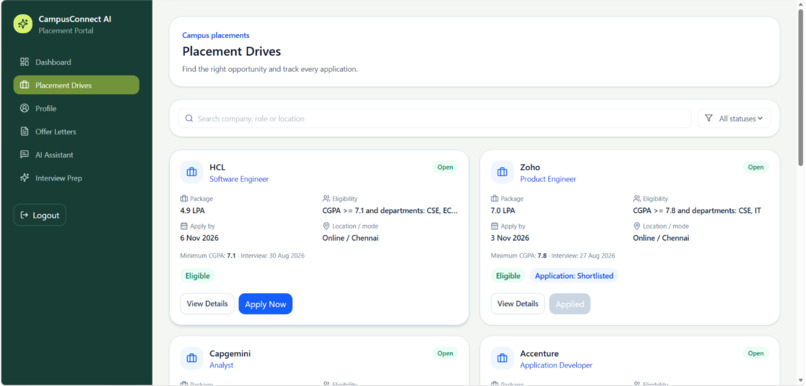The height and width of the screenshot is (386, 806).
Task: Click the Software Engineer role text
Action: 239,179
